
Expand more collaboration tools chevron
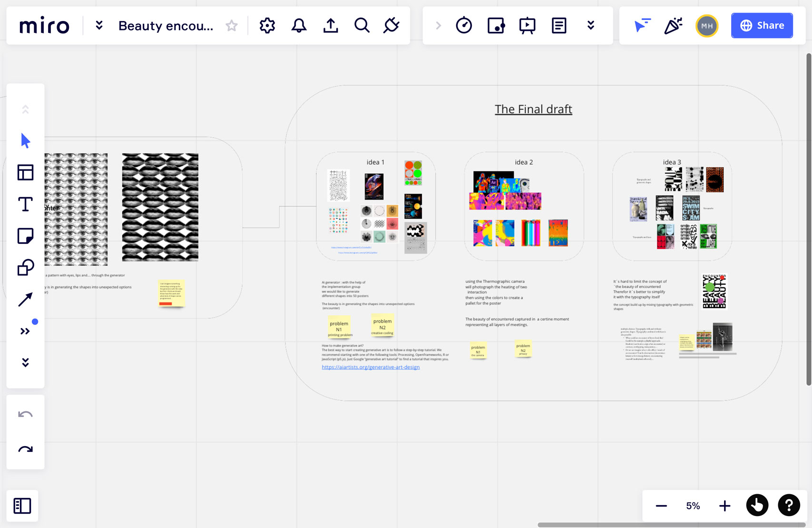pos(591,26)
